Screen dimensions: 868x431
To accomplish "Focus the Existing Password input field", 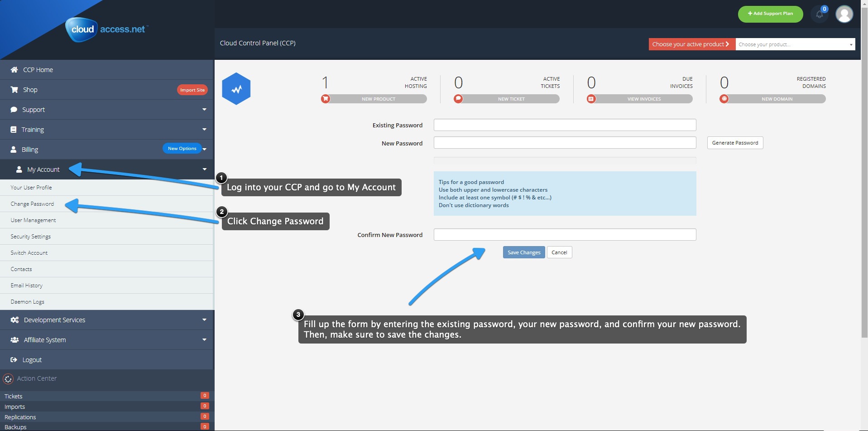I will 564,125.
